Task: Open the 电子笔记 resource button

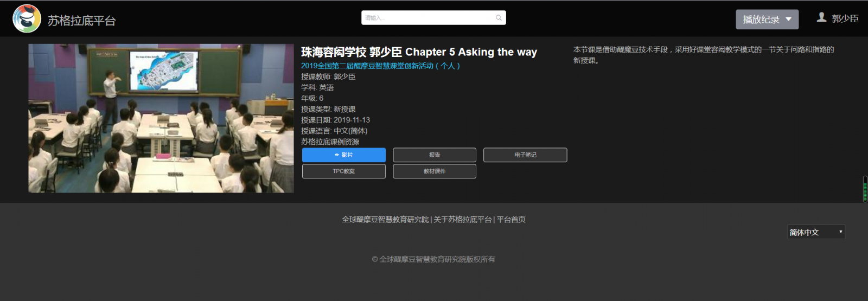Action: point(525,155)
